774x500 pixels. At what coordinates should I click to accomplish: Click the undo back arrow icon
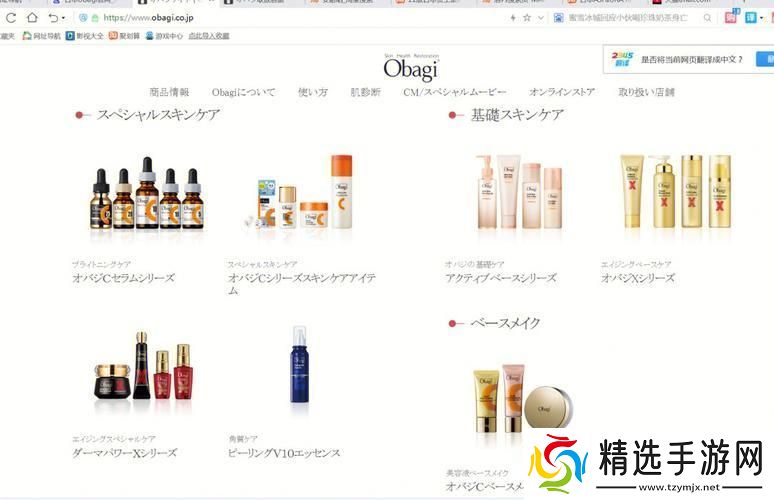coord(53,18)
